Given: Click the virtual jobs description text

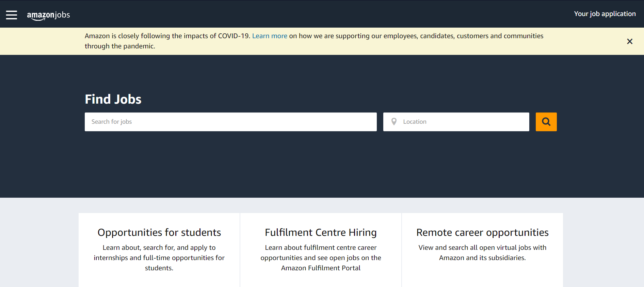Looking at the screenshot, I should (x=482, y=253).
